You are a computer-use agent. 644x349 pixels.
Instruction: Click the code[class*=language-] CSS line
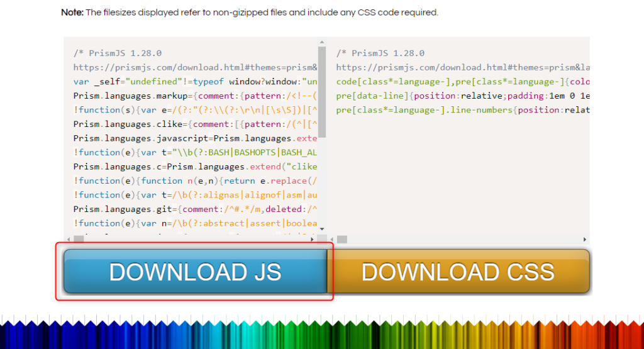(x=463, y=82)
